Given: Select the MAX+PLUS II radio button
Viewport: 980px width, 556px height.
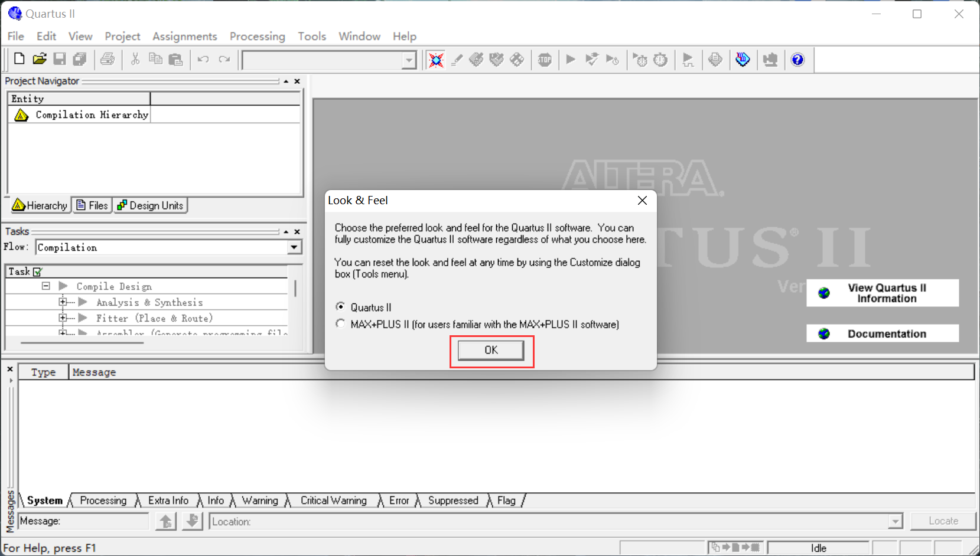Looking at the screenshot, I should [x=340, y=323].
